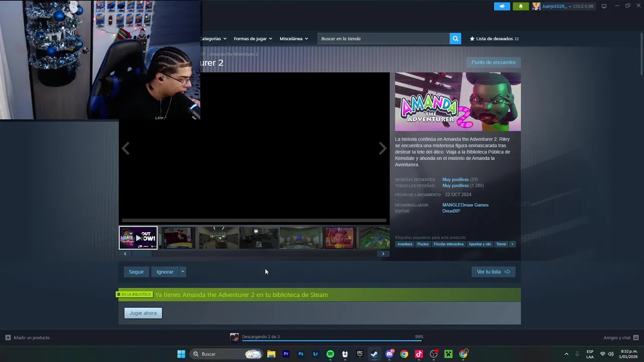Click the downloading game icon
Viewport: 644px width, 362px height.
234,338
